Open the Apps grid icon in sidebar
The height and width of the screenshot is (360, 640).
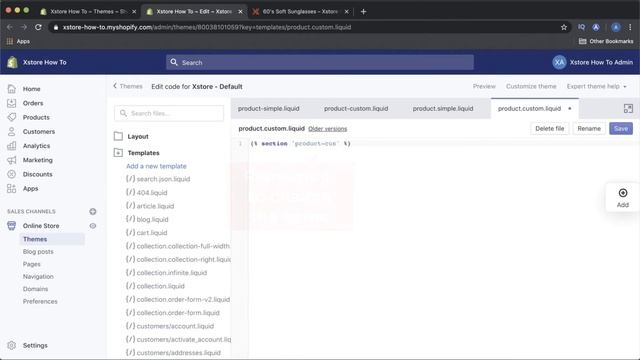click(11, 188)
